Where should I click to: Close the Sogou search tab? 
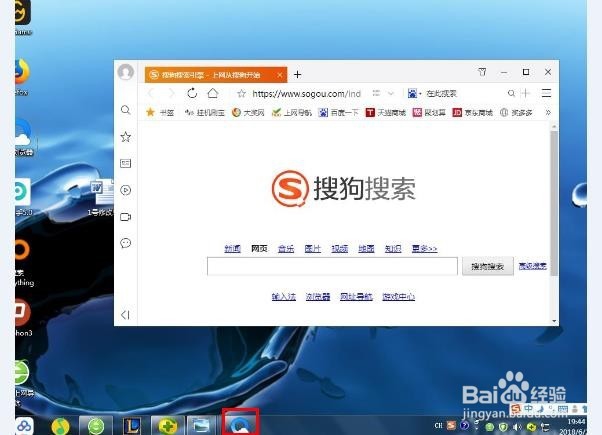[x=281, y=75]
